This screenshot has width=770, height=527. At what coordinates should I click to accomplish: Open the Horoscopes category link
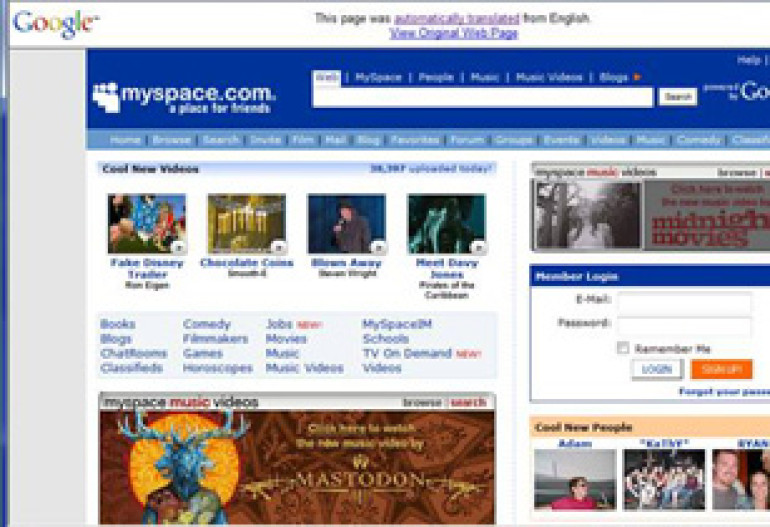coord(218,368)
